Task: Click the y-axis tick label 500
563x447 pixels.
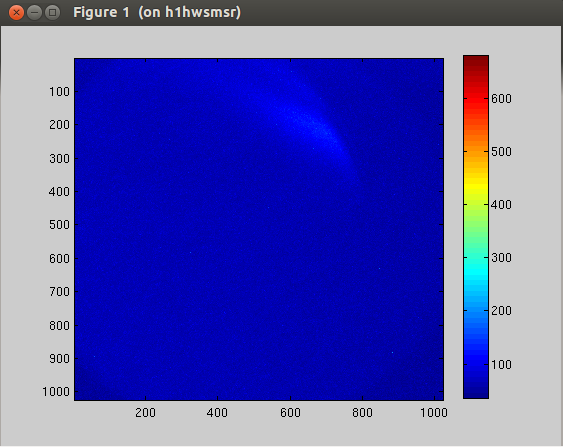Action: (59, 225)
